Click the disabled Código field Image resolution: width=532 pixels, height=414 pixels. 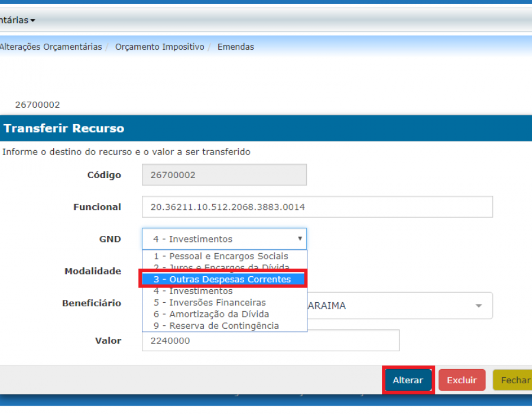(x=224, y=174)
